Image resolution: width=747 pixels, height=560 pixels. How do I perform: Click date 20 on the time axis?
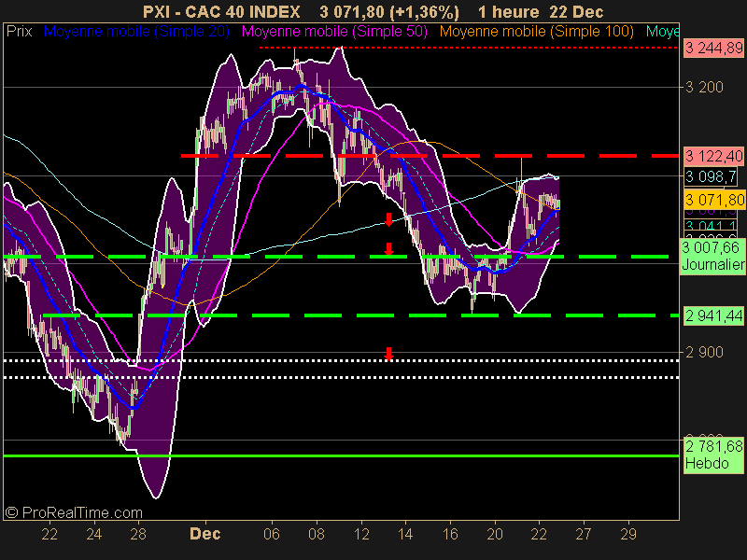coord(495,534)
